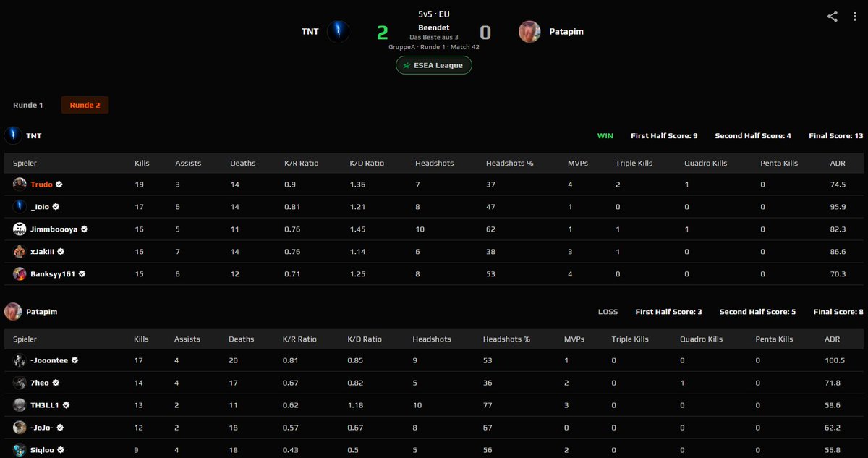The image size is (868, 458).
Task: Open the ESEA League badge
Action: [434, 65]
